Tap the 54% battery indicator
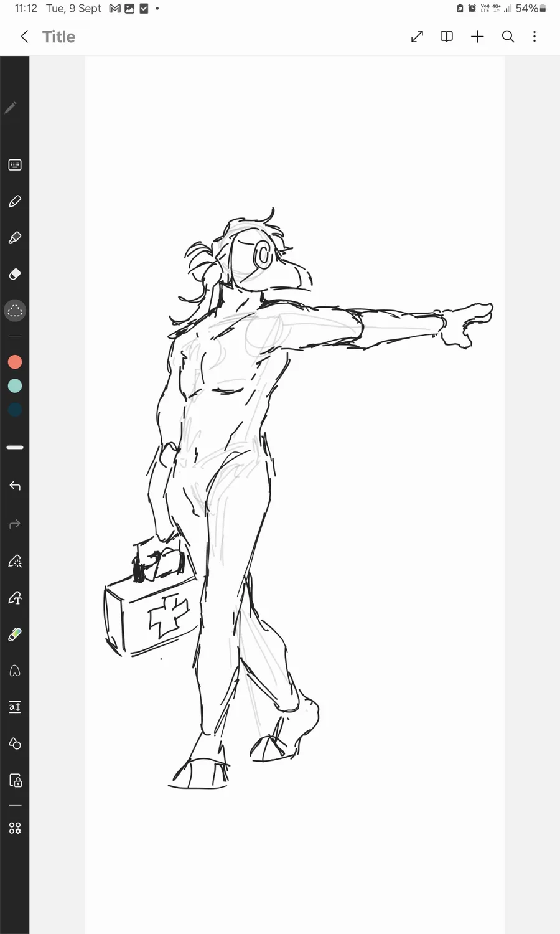The image size is (560, 934). click(531, 9)
